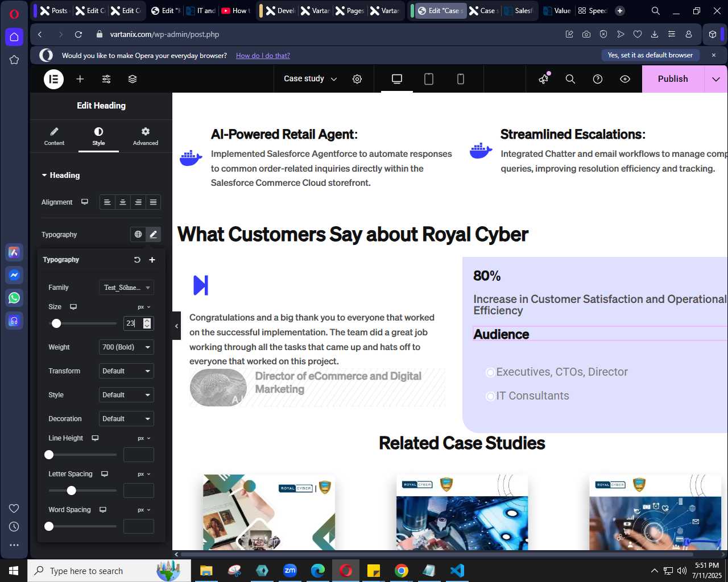This screenshot has width=728, height=582.
Task: Expand Publish options arrow
Action: click(716, 79)
